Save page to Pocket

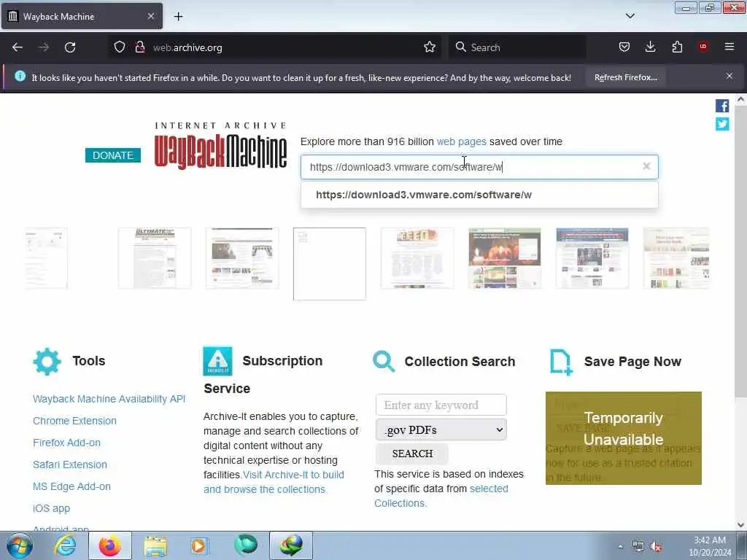pos(624,47)
